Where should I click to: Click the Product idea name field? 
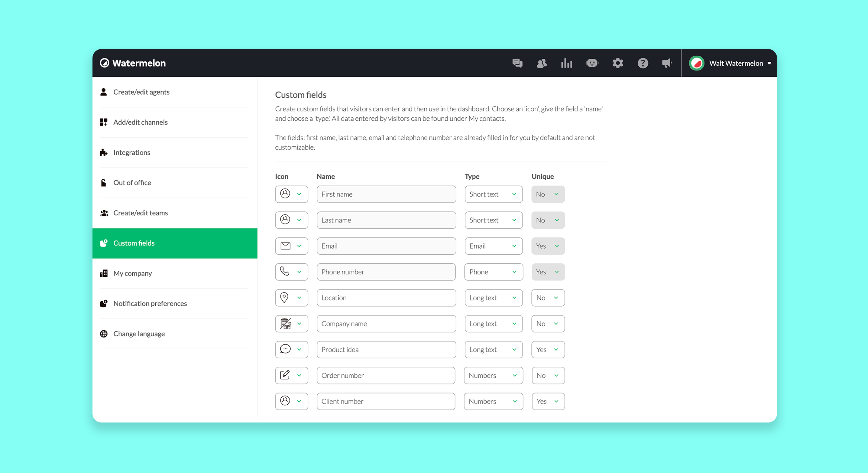click(386, 350)
